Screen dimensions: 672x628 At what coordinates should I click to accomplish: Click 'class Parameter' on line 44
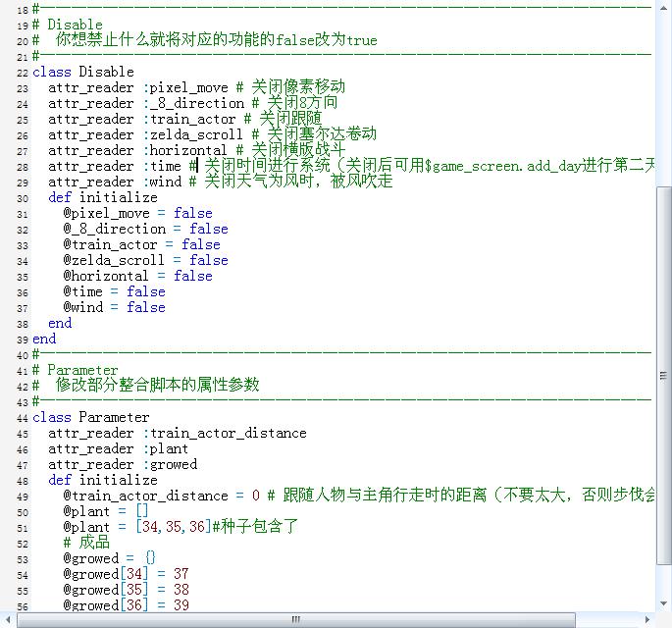tap(91, 417)
